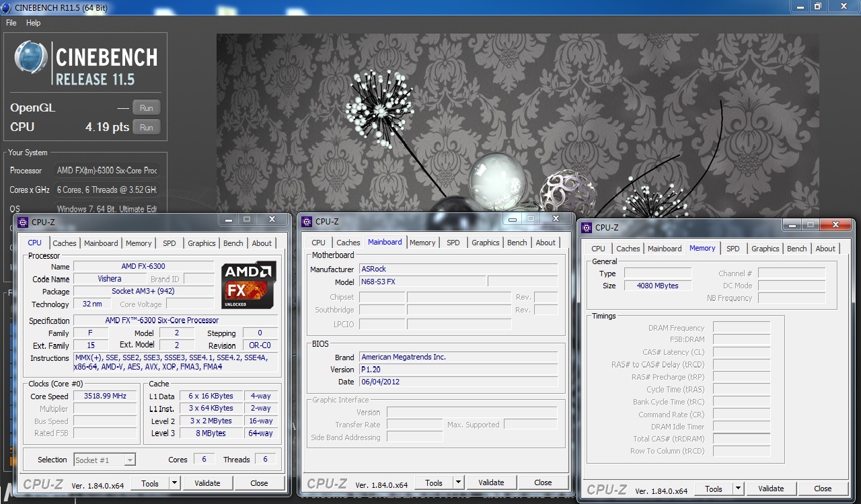
Task: Click Tools button in left CPU-Z window
Action: click(x=150, y=482)
